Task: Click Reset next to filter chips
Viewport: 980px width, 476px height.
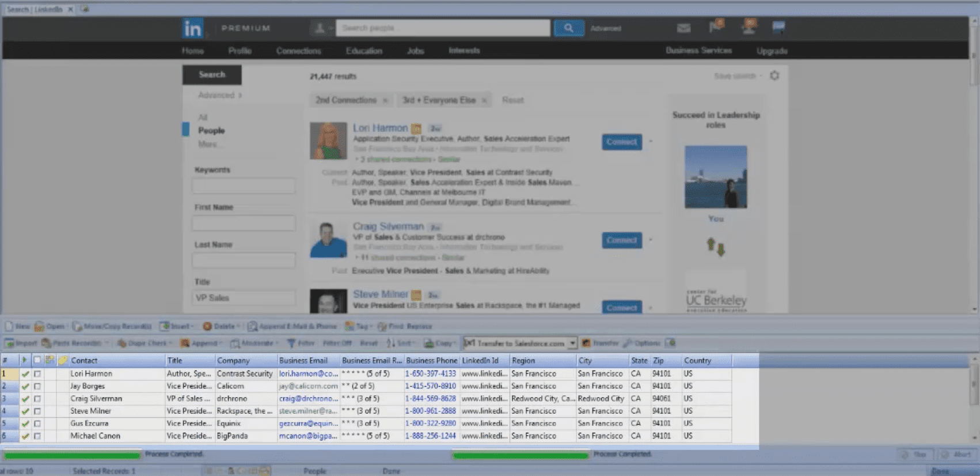Action: (x=512, y=100)
